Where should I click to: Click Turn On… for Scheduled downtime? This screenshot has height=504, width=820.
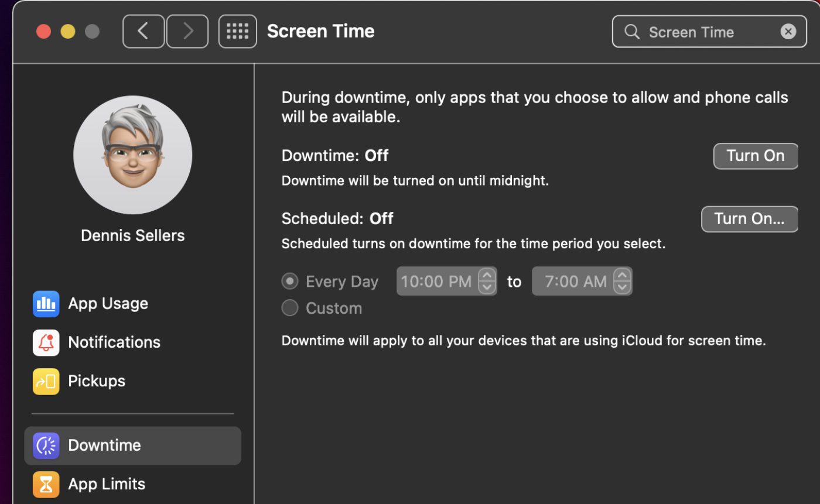coord(749,219)
